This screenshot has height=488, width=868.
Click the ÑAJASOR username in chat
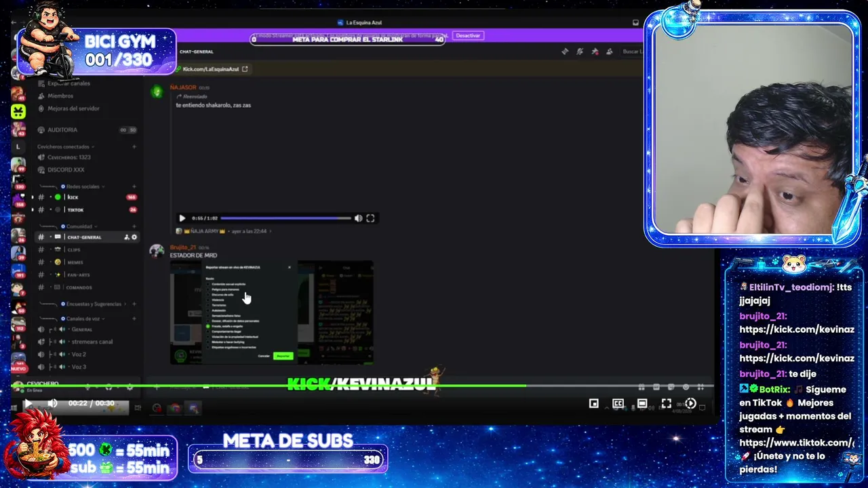pyautogui.click(x=183, y=87)
